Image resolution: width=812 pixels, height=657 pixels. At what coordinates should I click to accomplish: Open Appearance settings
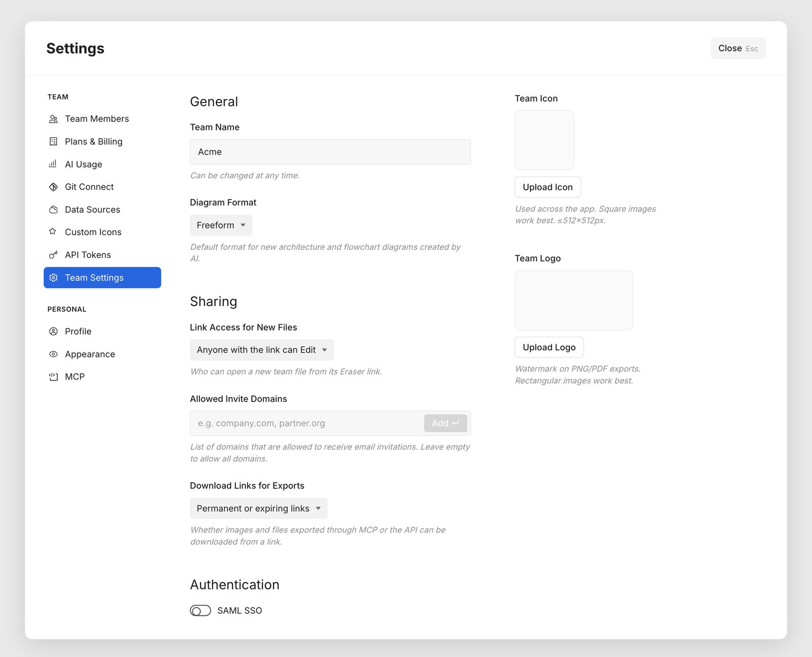point(103,354)
